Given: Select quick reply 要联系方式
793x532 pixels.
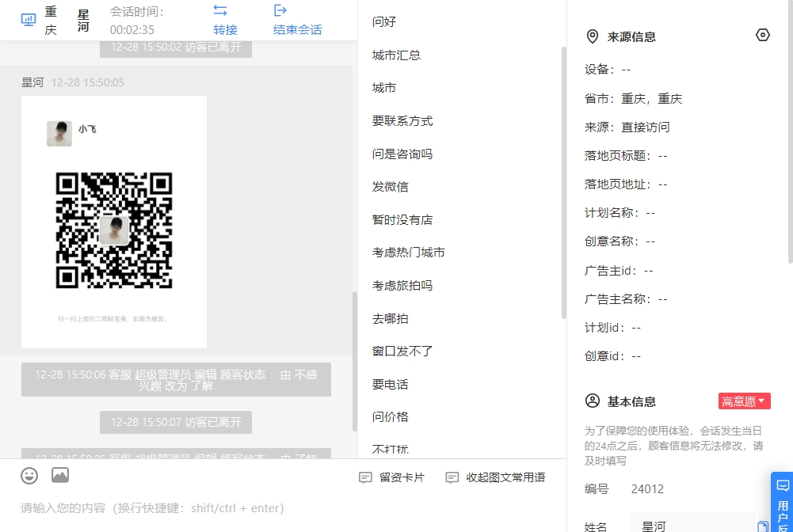Looking at the screenshot, I should click(402, 121).
